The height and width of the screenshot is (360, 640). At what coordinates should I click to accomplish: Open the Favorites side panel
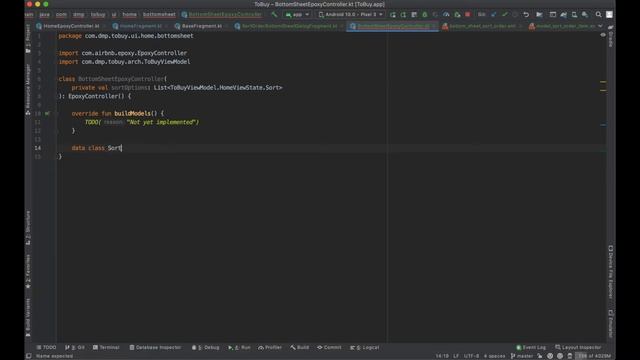[x=28, y=271]
